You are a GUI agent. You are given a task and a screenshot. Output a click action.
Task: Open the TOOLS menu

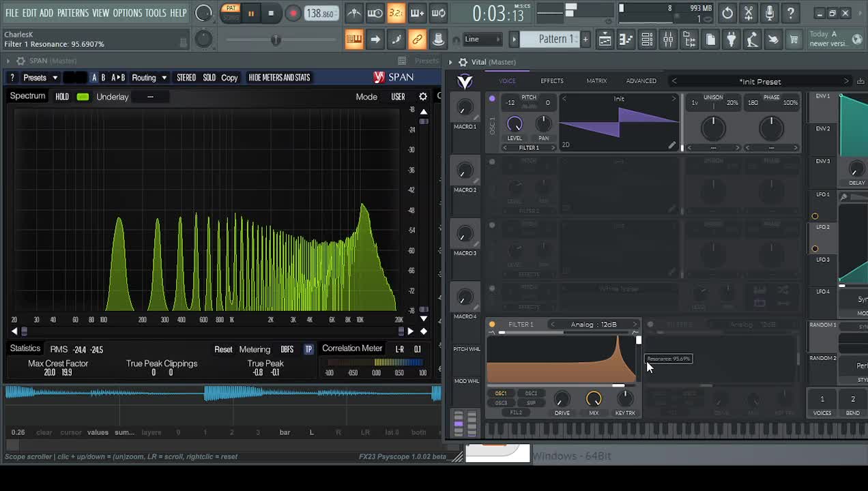156,13
